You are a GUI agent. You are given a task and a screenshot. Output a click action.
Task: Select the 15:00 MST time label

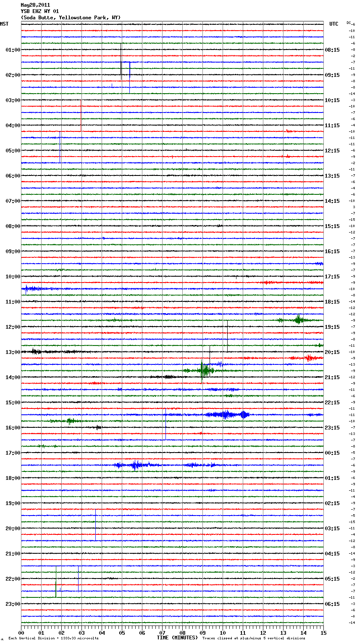click(13, 403)
